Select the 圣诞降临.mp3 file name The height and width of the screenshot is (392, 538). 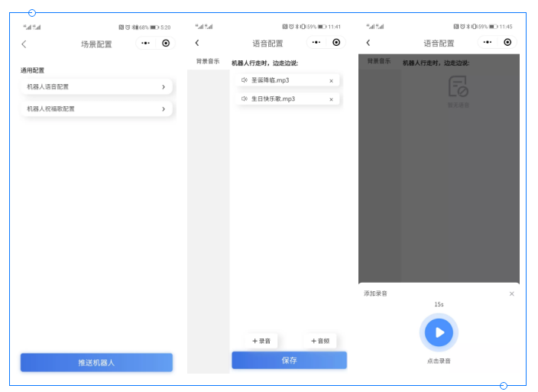(x=271, y=80)
